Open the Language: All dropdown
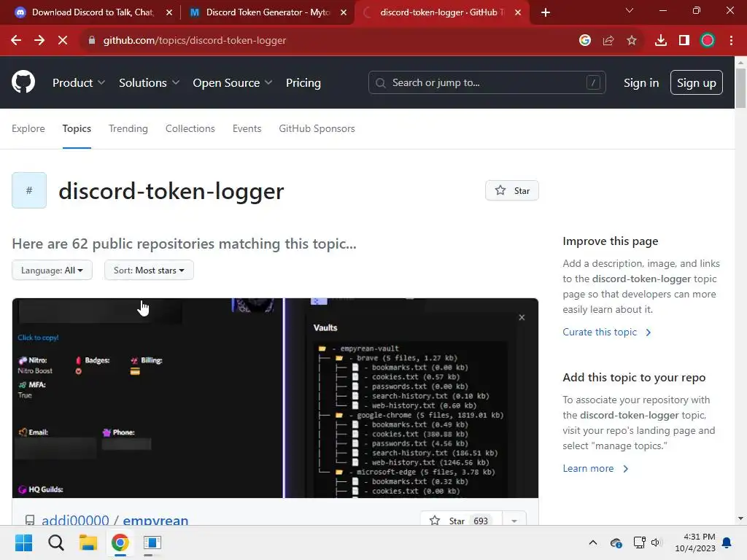 (x=52, y=270)
